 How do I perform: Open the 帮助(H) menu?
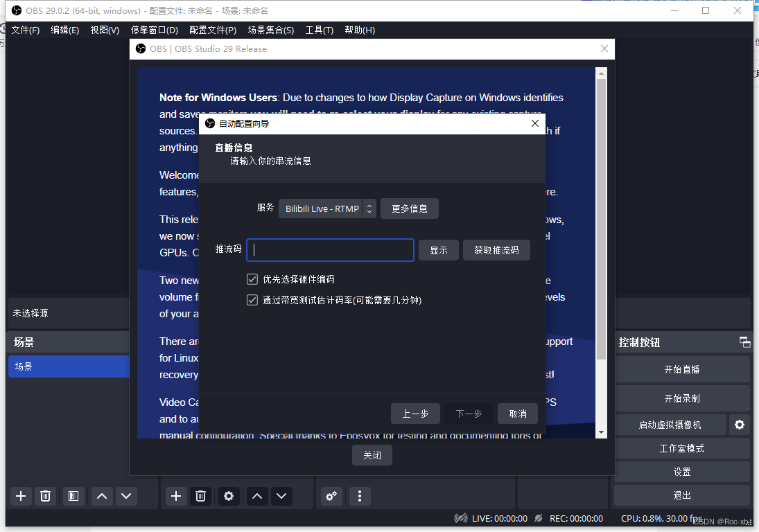tap(360, 30)
